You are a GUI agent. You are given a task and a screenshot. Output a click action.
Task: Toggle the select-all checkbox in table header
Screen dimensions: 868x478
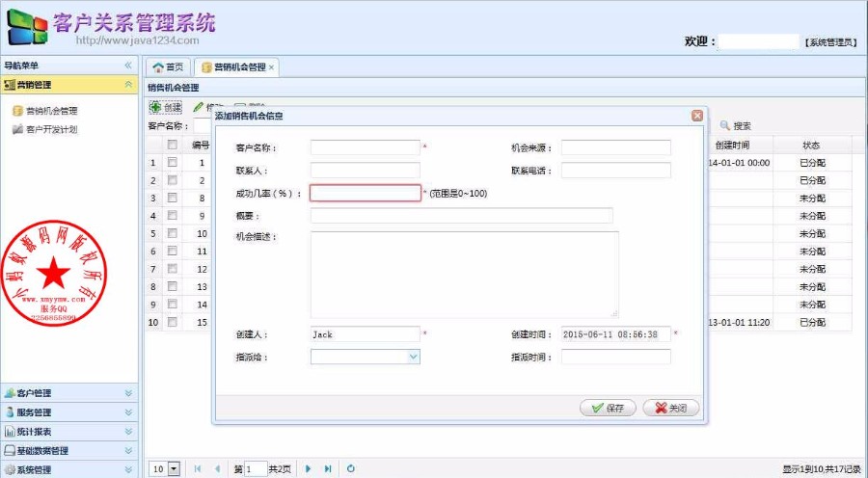pos(173,145)
